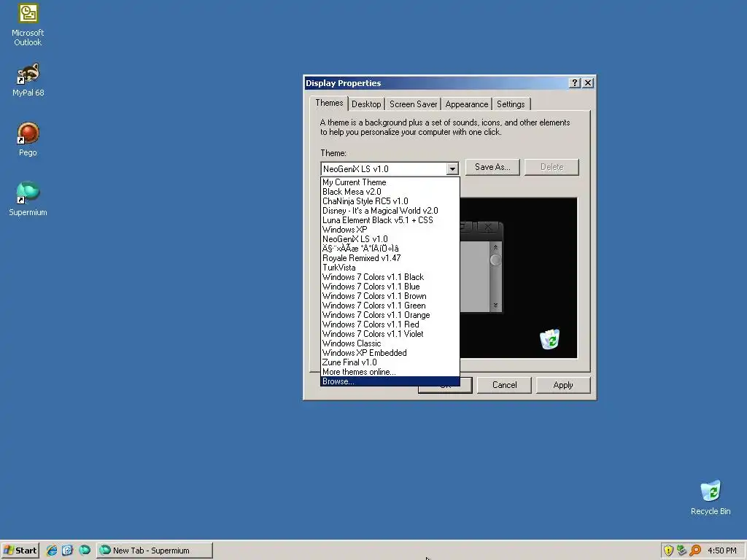Switch to the Appearance tab
Viewport: 747px width, 560px height.
coord(466,104)
